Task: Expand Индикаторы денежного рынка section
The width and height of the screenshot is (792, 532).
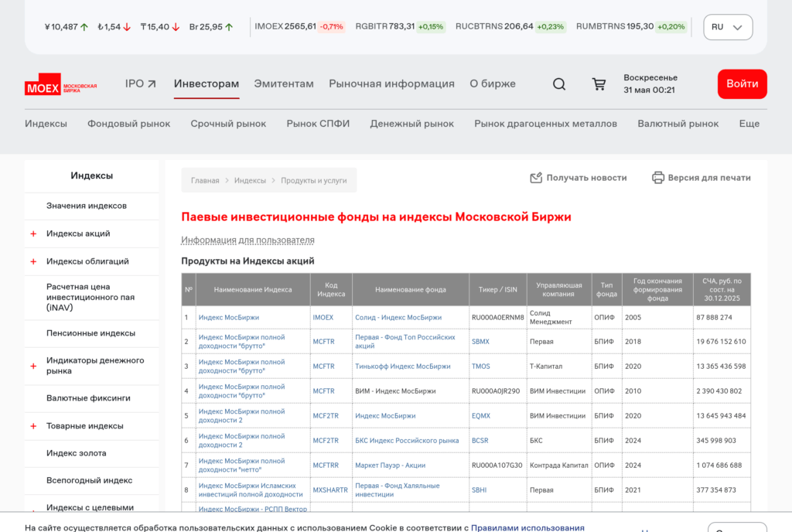Action: [x=33, y=366]
